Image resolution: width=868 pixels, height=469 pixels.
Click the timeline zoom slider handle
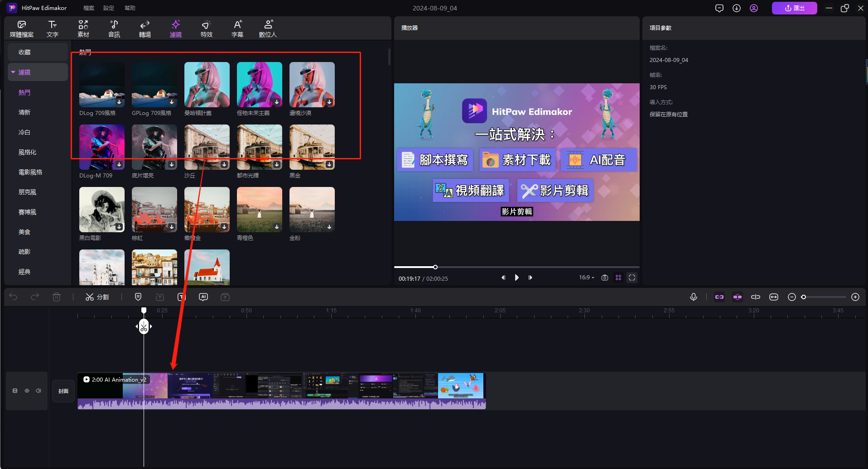804,297
